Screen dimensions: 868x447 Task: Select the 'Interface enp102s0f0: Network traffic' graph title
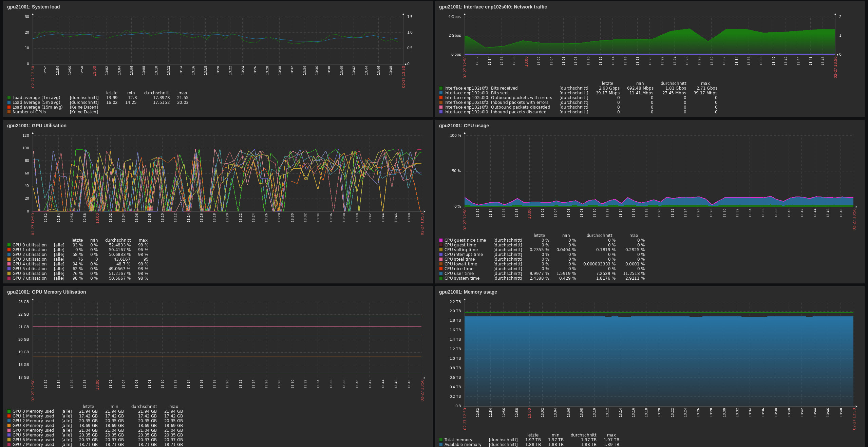(493, 7)
